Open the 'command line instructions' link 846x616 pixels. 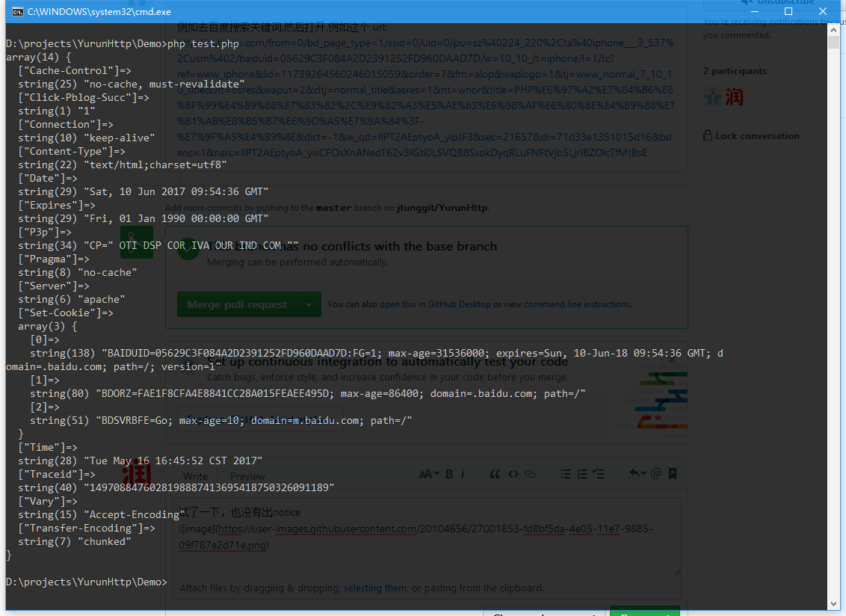tap(577, 304)
